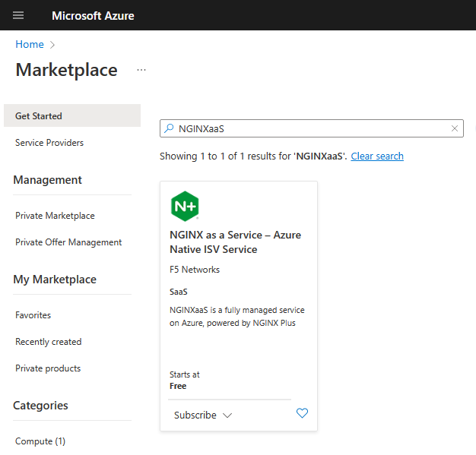The height and width of the screenshot is (455, 476).
Task: Click the Clear search link
Action: pos(377,156)
